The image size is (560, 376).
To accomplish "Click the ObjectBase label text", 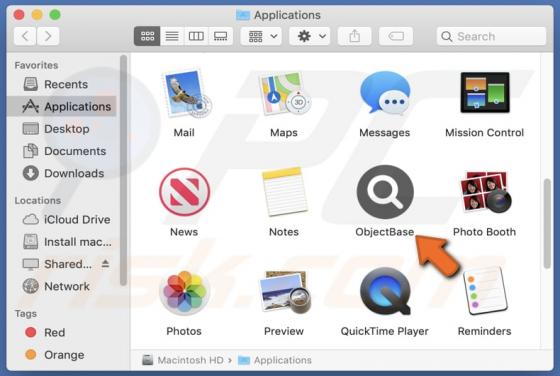I will (385, 232).
